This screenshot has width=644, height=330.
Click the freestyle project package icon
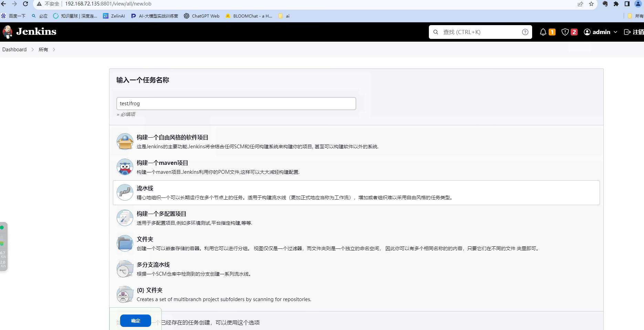point(125,141)
